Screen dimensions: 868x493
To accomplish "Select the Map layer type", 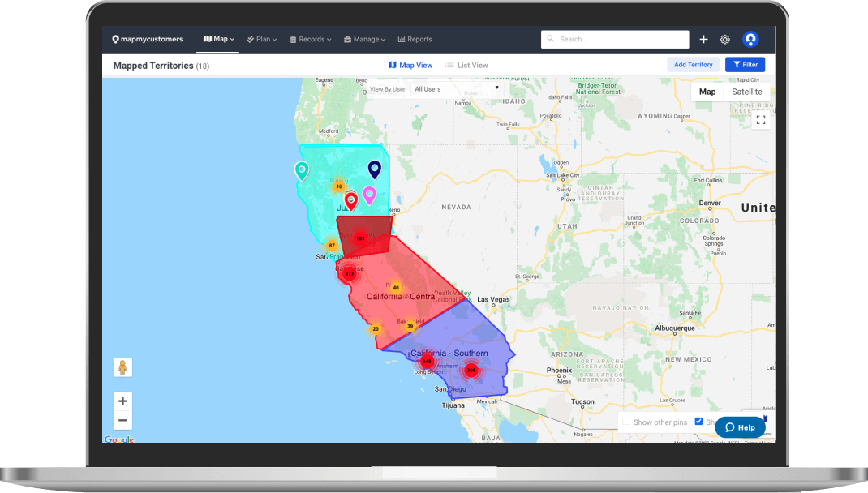I will coord(707,92).
